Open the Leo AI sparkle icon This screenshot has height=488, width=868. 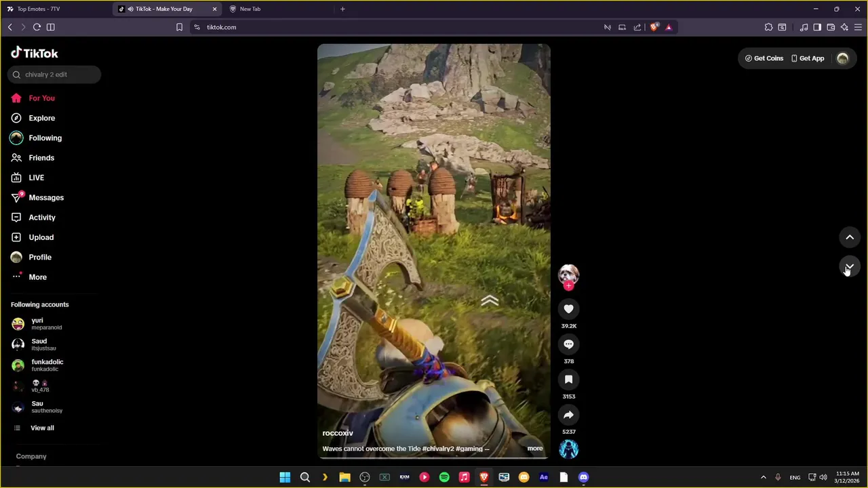(x=844, y=27)
